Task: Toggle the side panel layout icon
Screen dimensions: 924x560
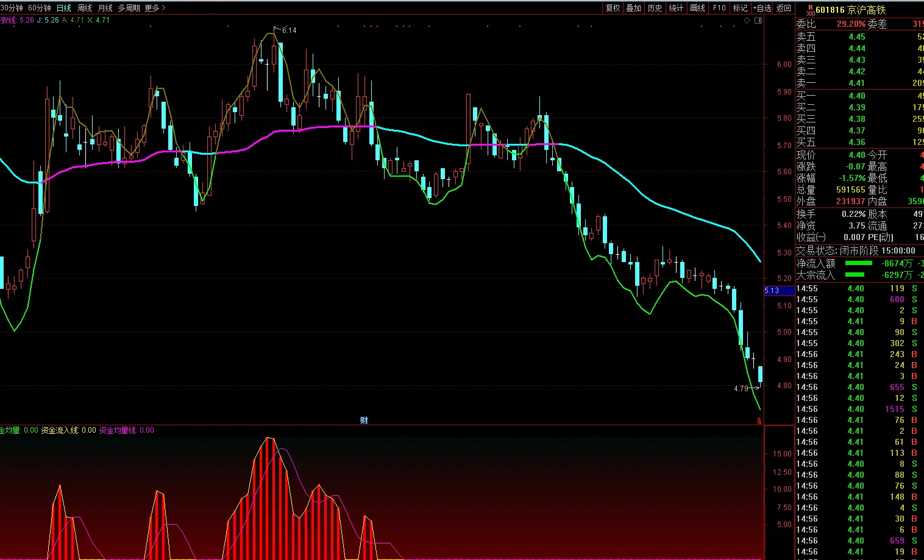Action: pyautogui.click(x=758, y=20)
